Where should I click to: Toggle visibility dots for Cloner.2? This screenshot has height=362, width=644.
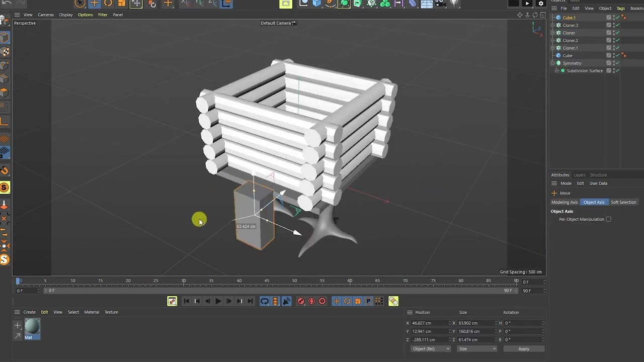tap(614, 40)
